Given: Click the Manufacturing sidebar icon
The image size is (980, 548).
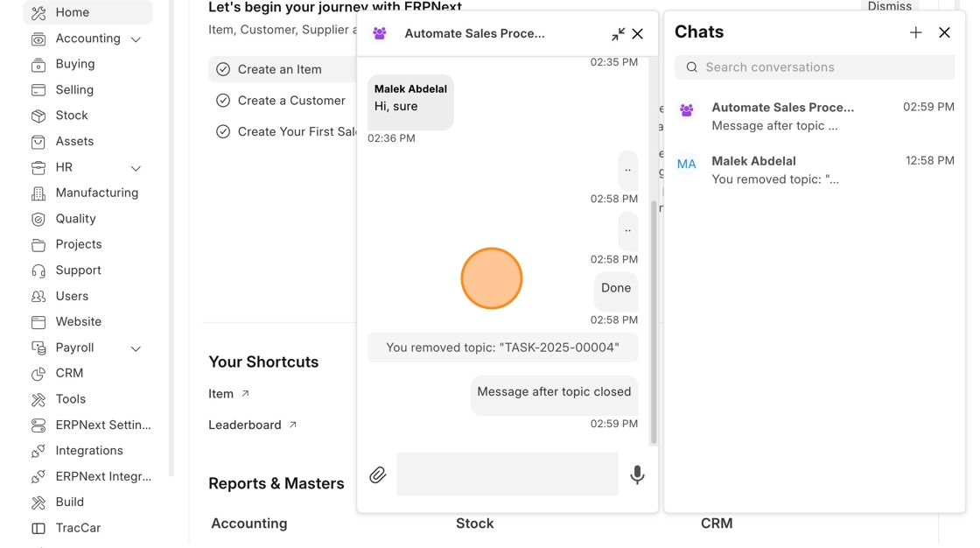Looking at the screenshot, I should coord(38,193).
